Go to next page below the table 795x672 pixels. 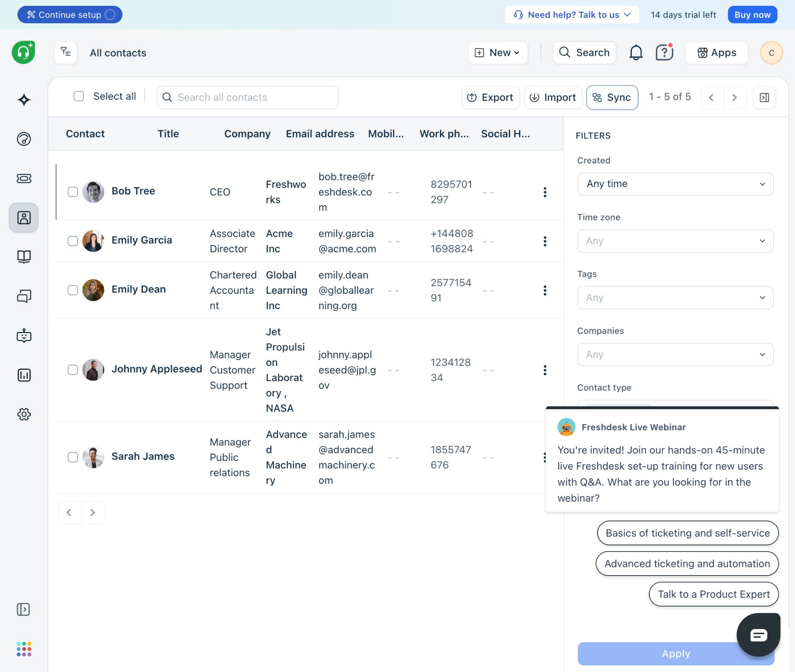tap(93, 512)
